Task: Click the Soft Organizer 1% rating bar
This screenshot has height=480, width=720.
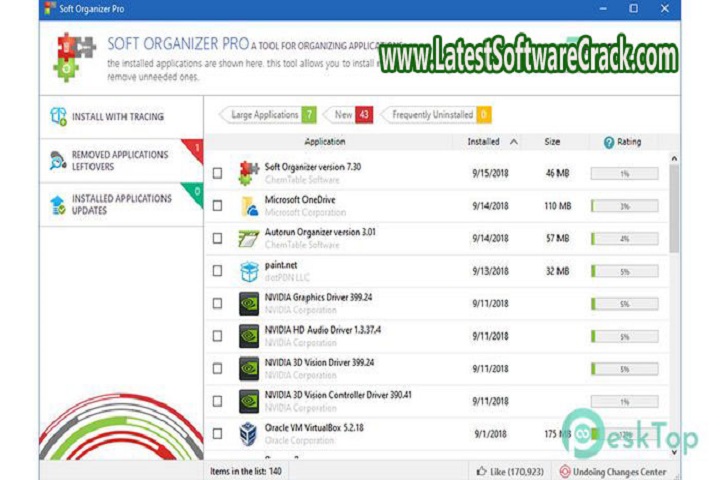Action: pyautogui.click(x=624, y=174)
